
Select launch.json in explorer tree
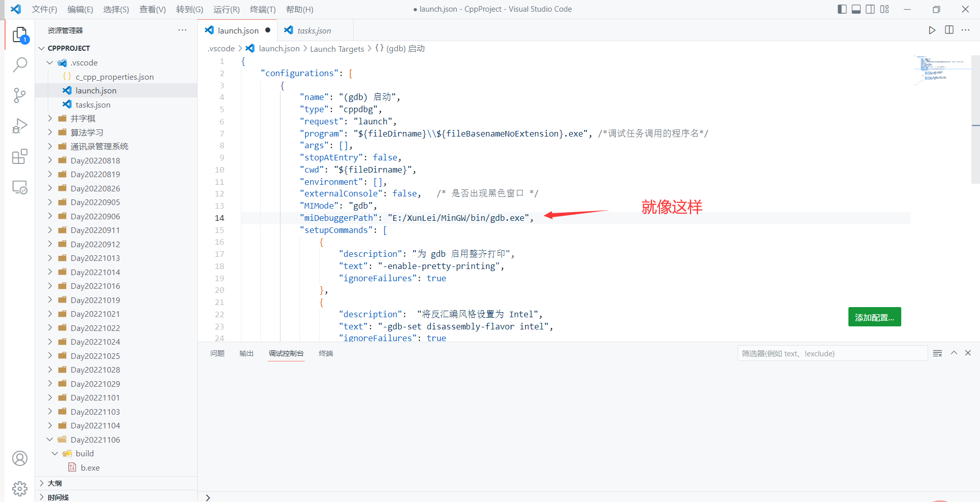116,90
